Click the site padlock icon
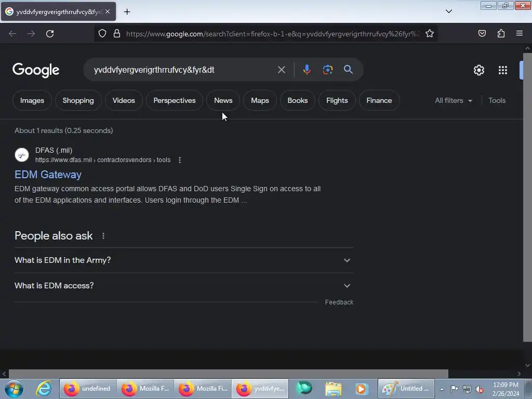 117,33
